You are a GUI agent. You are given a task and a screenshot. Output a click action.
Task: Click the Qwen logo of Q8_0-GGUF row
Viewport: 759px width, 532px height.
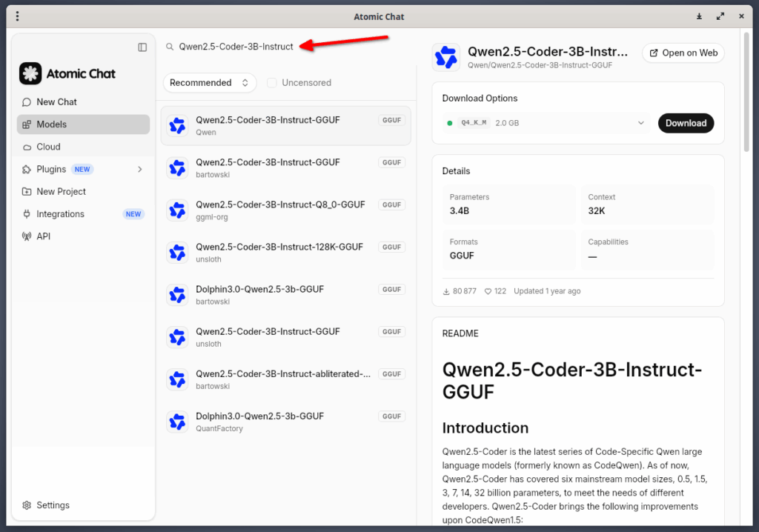point(177,210)
